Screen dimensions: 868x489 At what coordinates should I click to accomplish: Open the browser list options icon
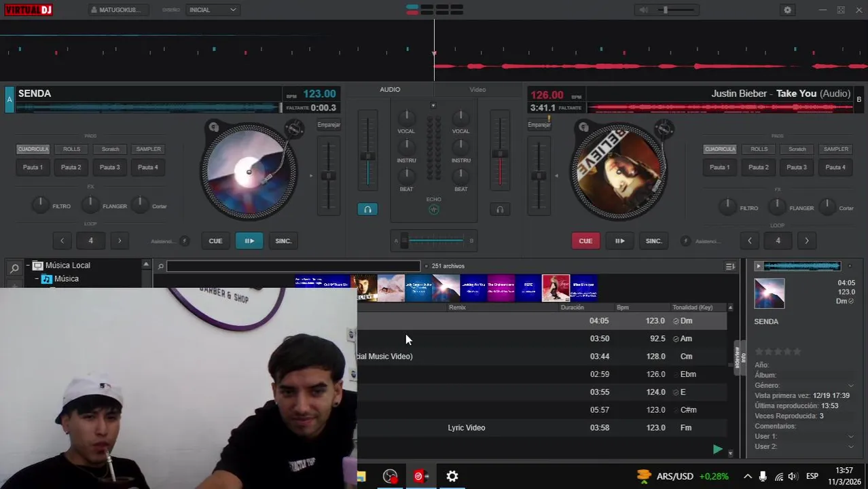730,266
